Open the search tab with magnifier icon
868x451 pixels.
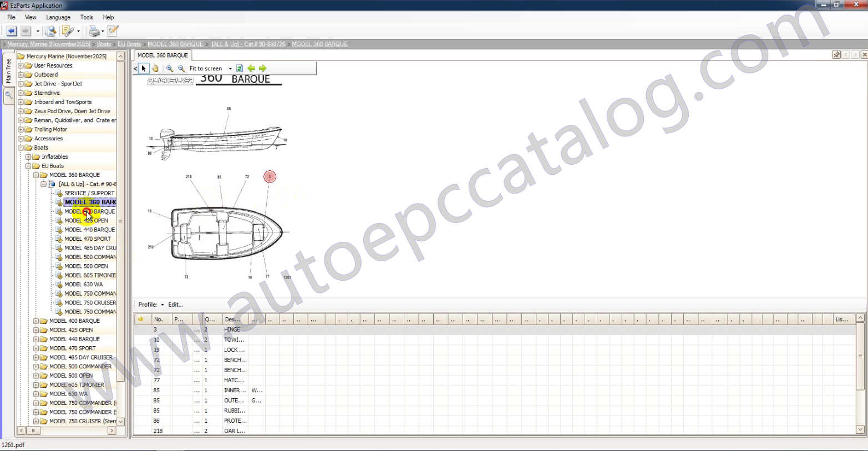tap(9, 95)
